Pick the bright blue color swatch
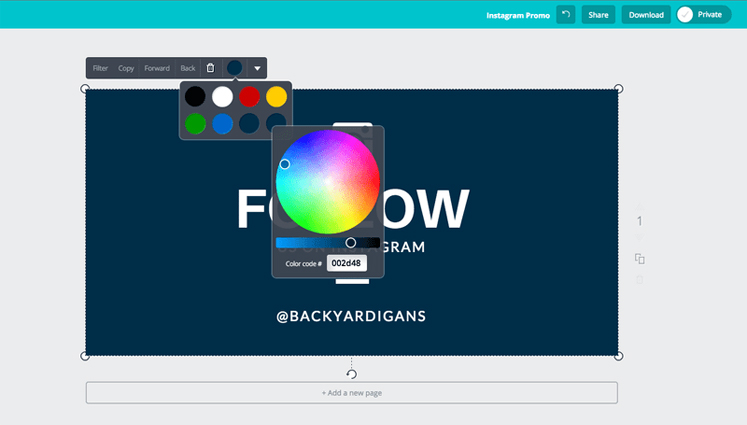This screenshot has height=425, width=747. click(x=222, y=123)
